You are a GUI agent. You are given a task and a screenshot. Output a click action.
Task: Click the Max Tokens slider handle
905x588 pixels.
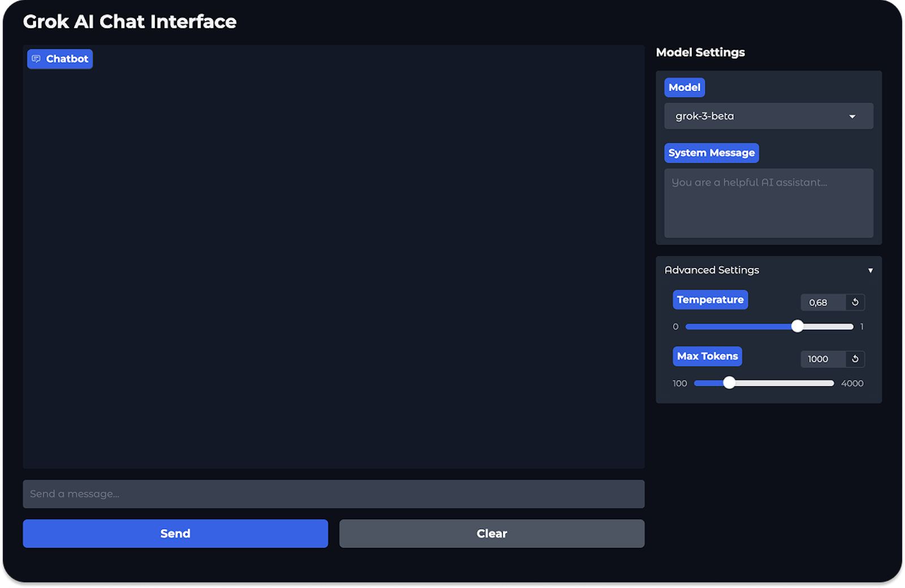tap(729, 383)
